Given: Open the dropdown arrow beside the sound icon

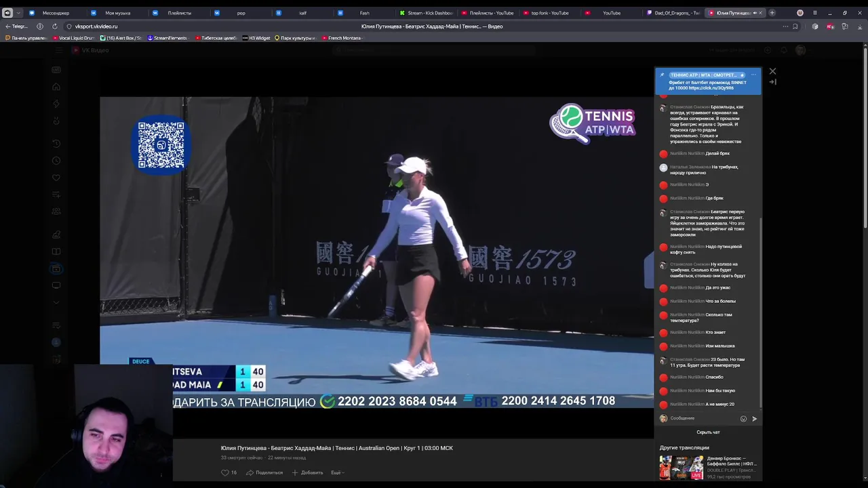Looking at the screenshot, I should 18,13.
